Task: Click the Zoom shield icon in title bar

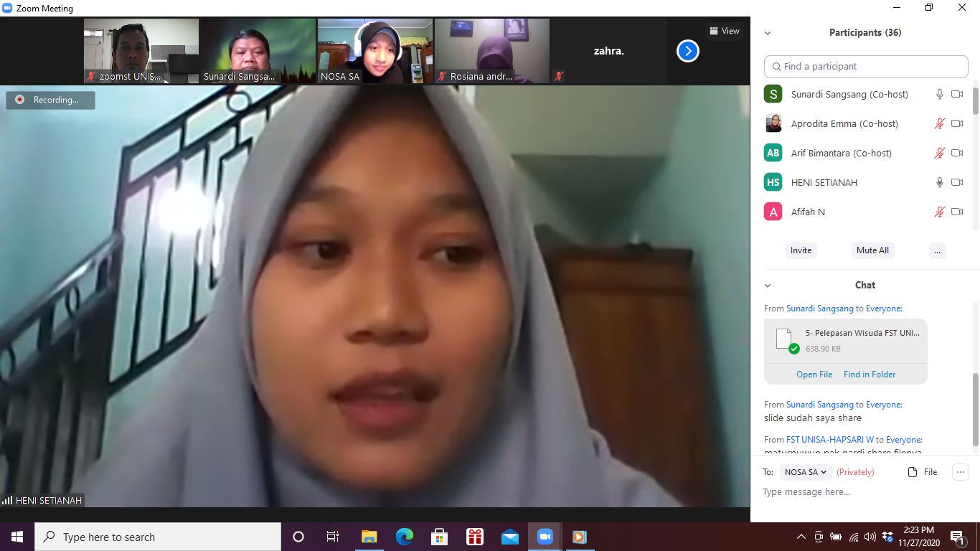Action: [x=7, y=9]
